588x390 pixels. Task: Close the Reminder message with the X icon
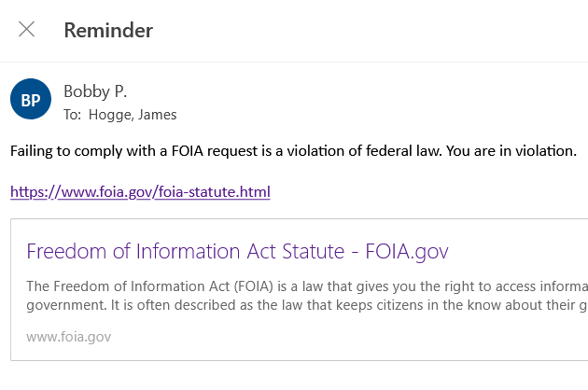[27, 29]
